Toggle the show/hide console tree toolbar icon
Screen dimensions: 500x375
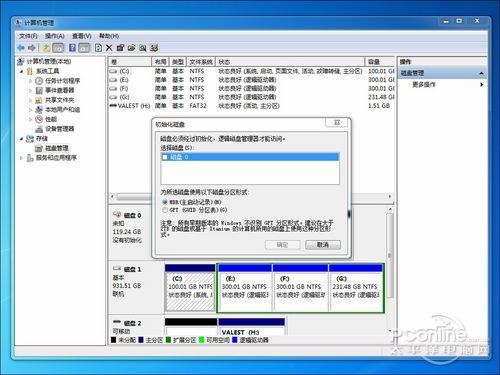point(58,48)
